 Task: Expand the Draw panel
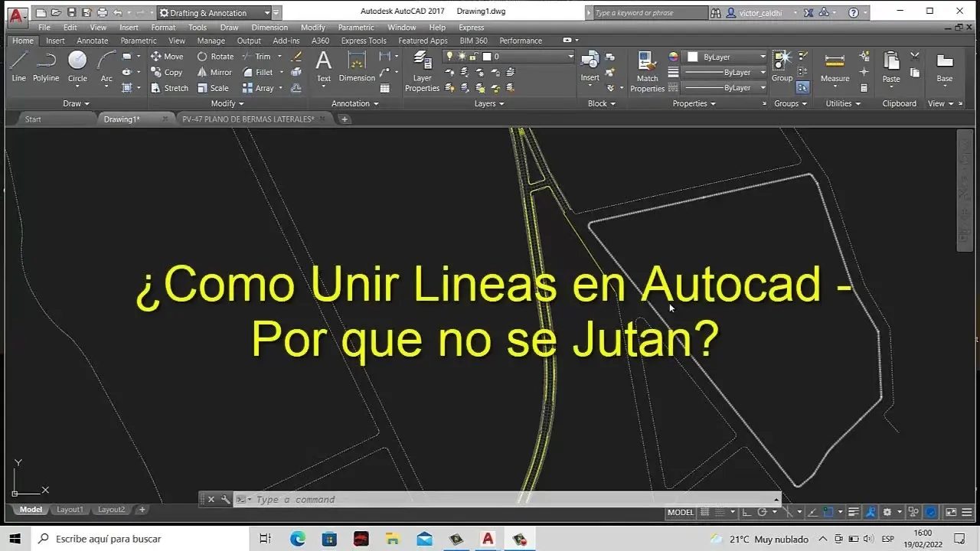(76, 103)
